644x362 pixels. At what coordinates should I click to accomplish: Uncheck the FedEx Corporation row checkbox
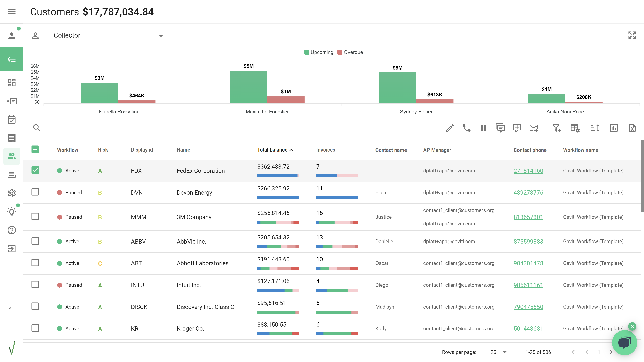35,170
